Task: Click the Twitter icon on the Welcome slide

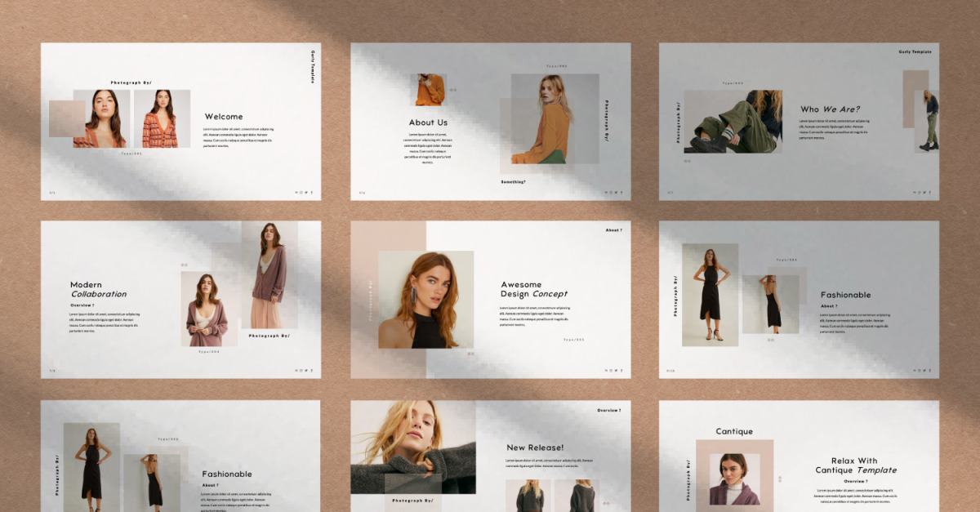Action: click(x=306, y=193)
